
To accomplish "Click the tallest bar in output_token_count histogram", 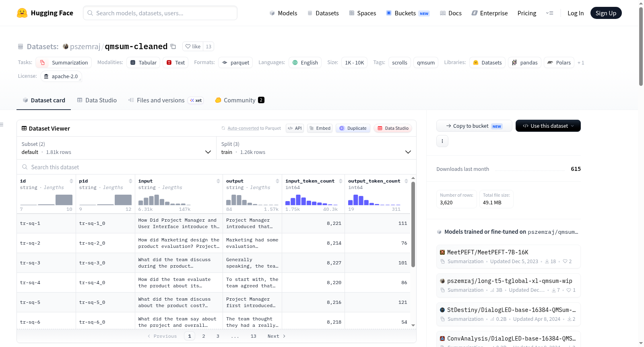I will pyautogui.click(x=355, y=200).
